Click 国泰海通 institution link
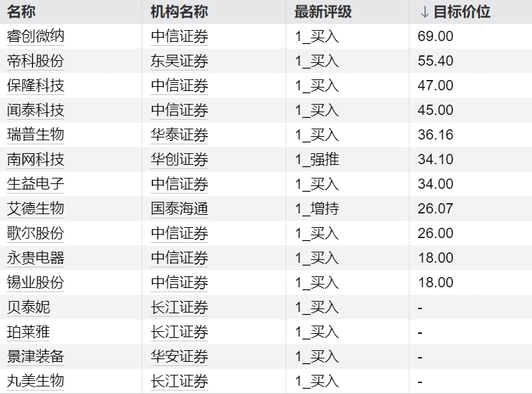532x394 pixels. click(x=179, y=209)
